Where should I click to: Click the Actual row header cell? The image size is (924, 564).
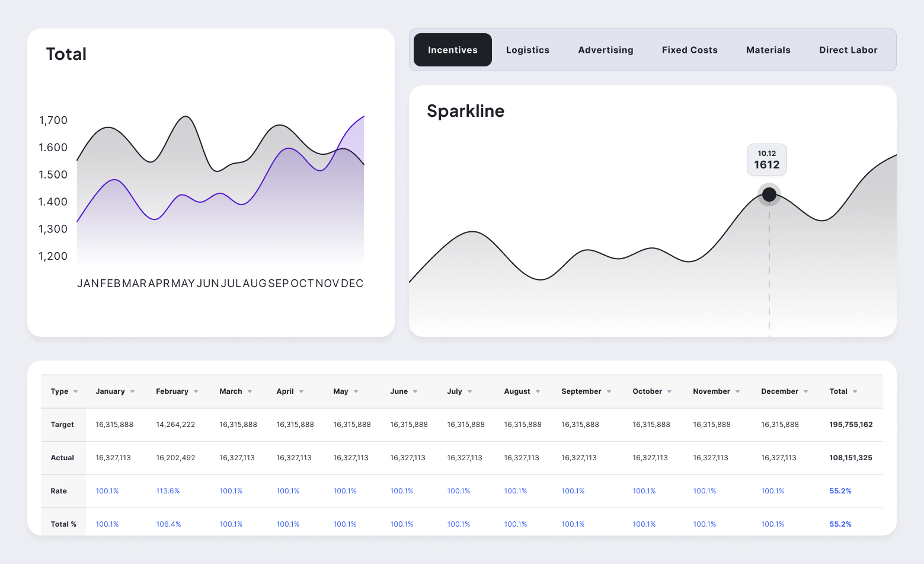click(62, 458)
